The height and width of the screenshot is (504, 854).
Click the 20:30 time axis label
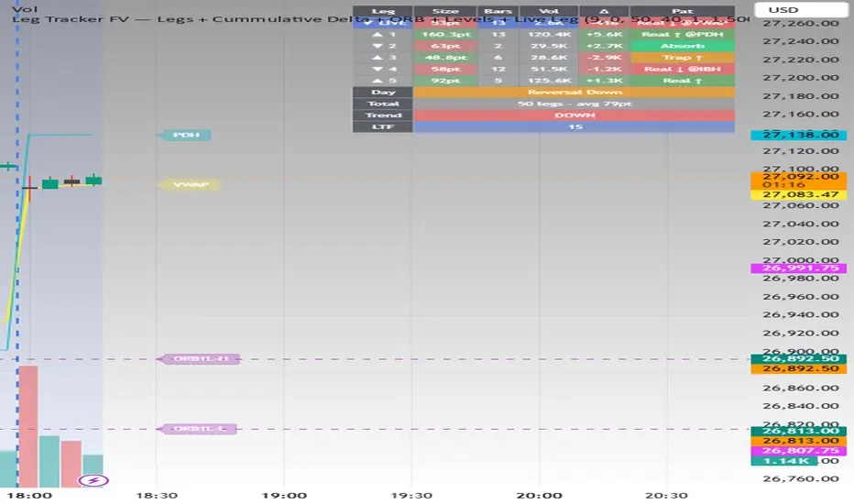(x=667, y=495)
